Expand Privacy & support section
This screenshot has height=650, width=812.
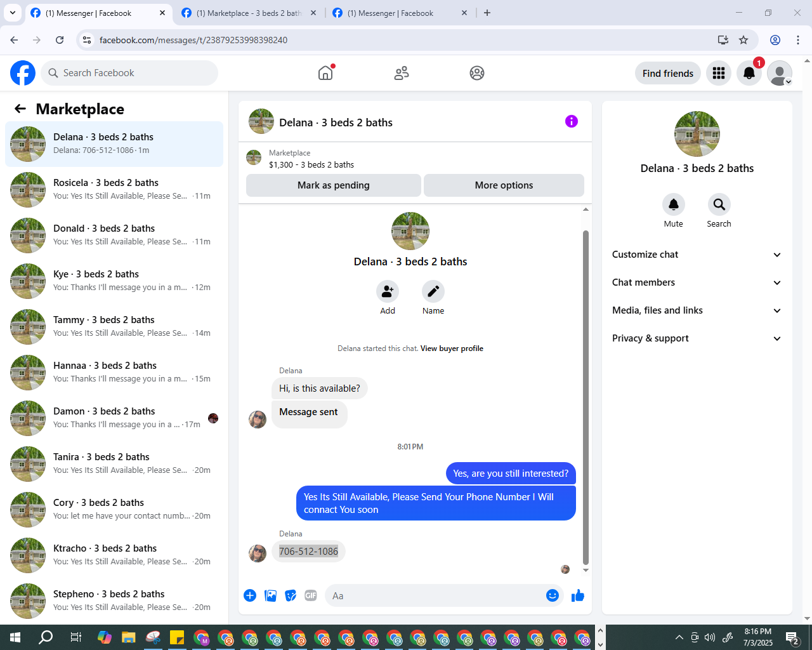click(x=697, y=338)
